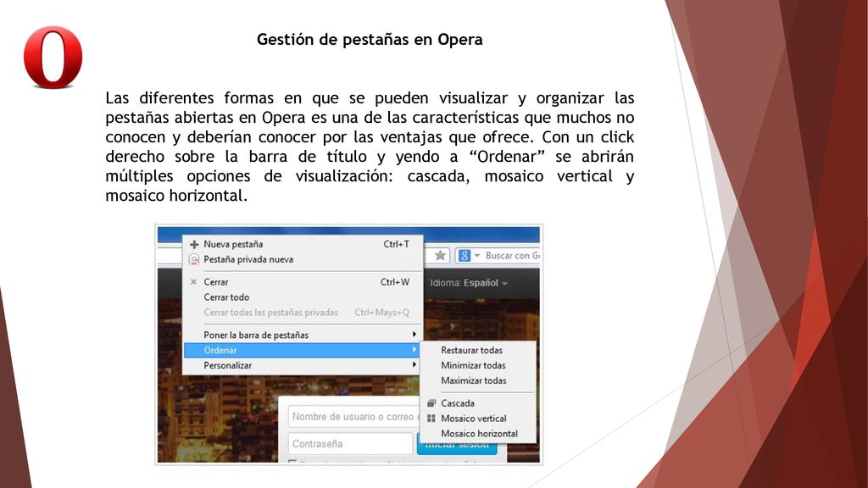Screen dimensions: 868x488
Task: Click the Ctrl+T shortcut label
Action: pyautogui.click(x=397, y=244)
